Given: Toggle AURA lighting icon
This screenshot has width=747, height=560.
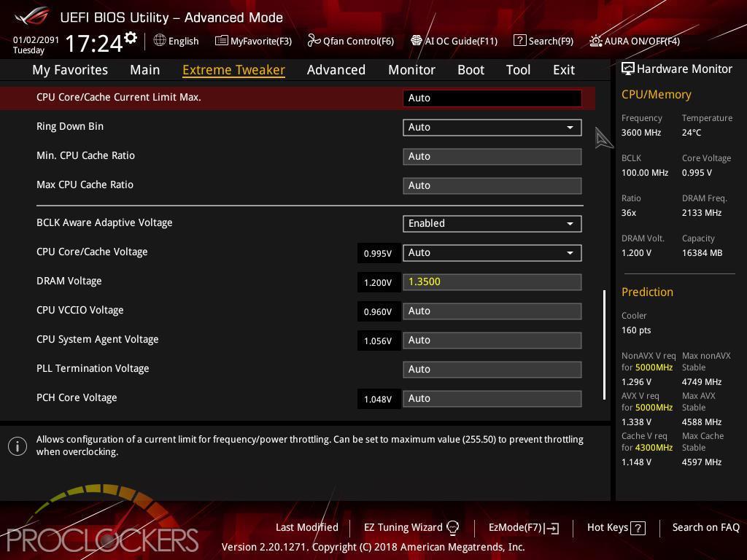Looking at the screenshot, I should click(595, 41).
